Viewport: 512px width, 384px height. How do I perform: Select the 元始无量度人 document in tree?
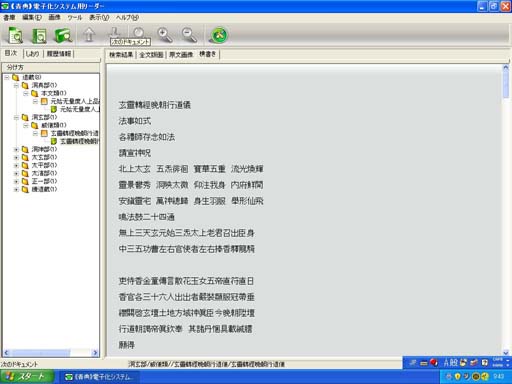(79, 109)
